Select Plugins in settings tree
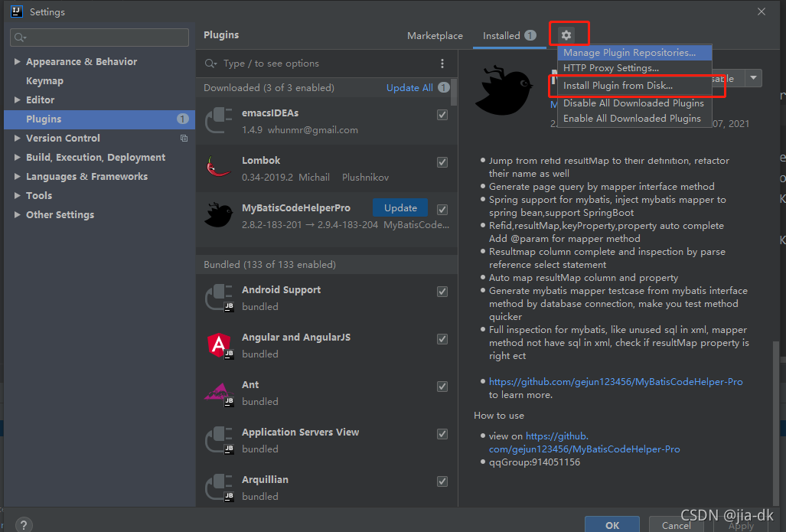 (99, 119)
